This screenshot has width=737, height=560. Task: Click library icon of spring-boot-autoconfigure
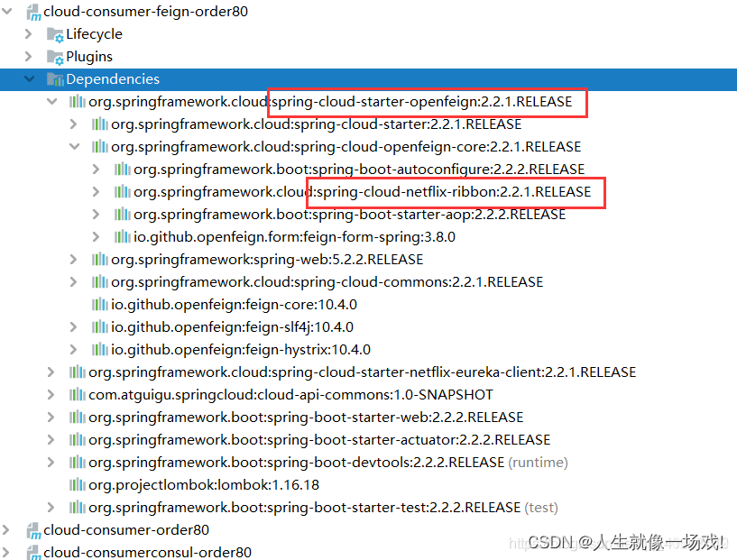click(x=122, y=170)
